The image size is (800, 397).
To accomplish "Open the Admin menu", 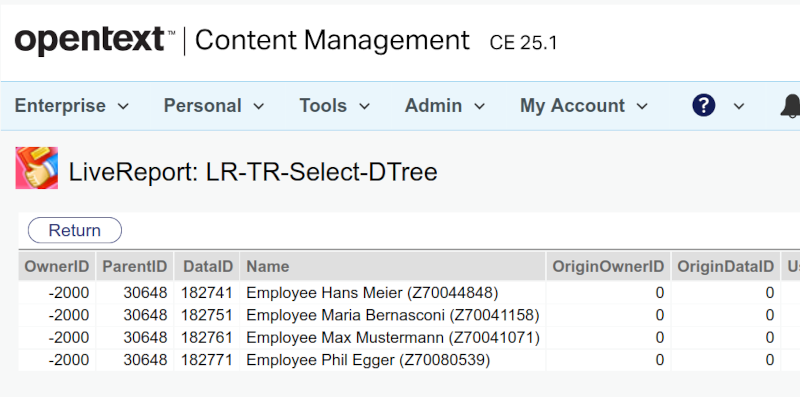I will (x=444, y=106).
